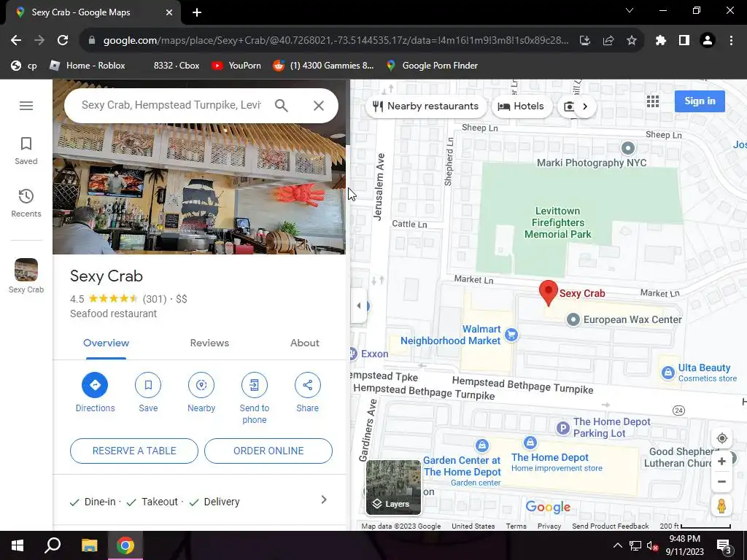Toggle the 200 ft map scale
The image size is (747, 560).
click(x=695, y=526)
